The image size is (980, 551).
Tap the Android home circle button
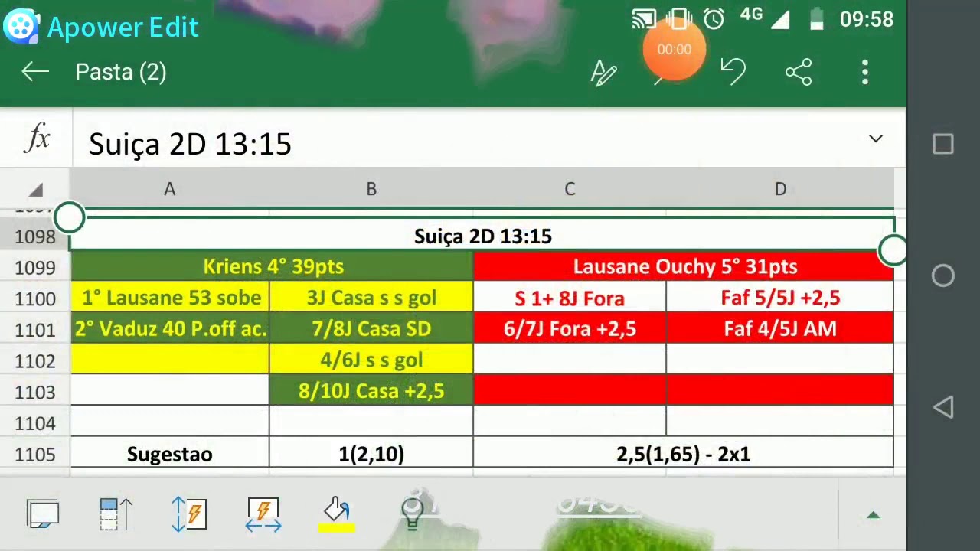(943, 275)
